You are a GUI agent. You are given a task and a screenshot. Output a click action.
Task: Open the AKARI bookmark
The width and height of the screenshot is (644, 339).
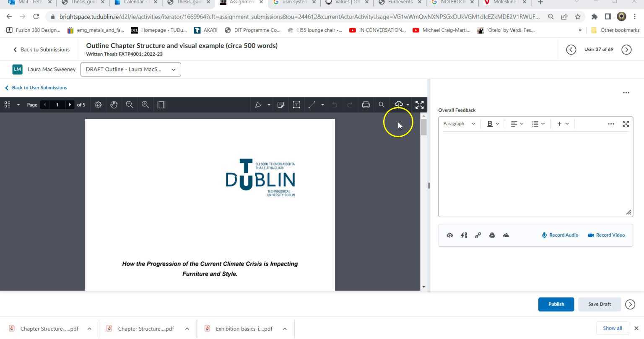tap(206, 30)
